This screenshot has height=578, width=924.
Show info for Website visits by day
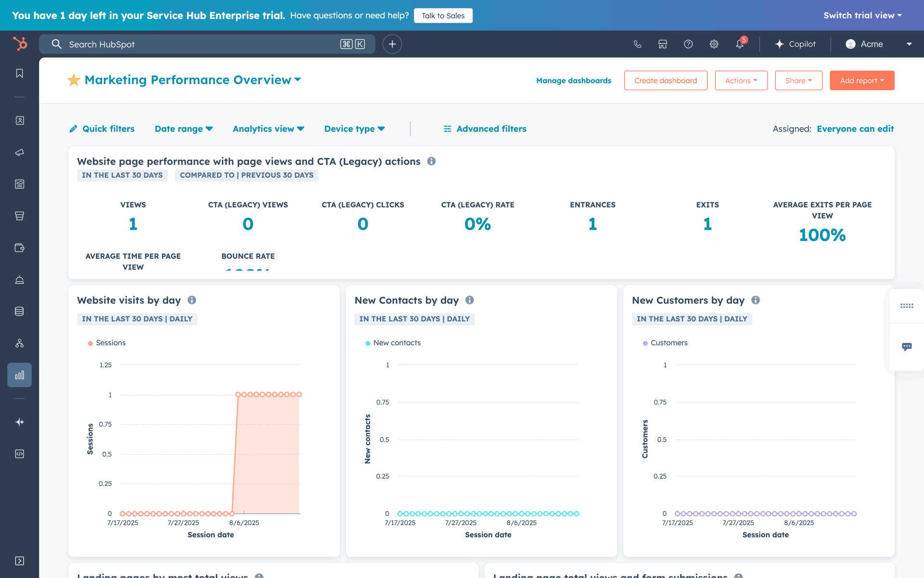click(192, 300)
